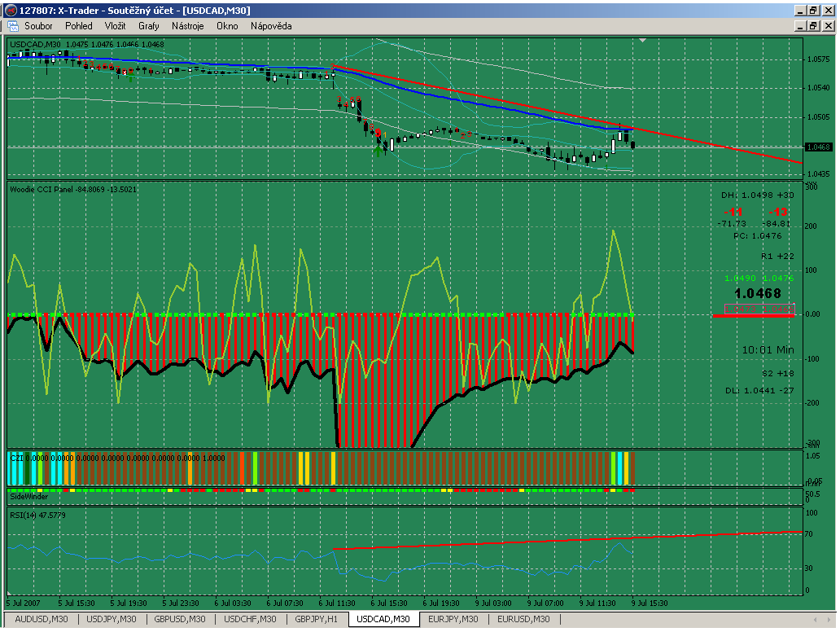Switch to the USDJPY,M30 chart tab

pos(112,619)
